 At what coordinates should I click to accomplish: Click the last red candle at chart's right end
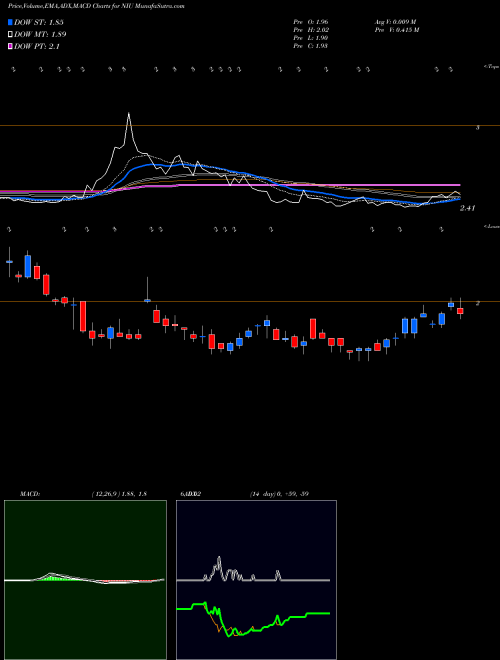(460, 311)
